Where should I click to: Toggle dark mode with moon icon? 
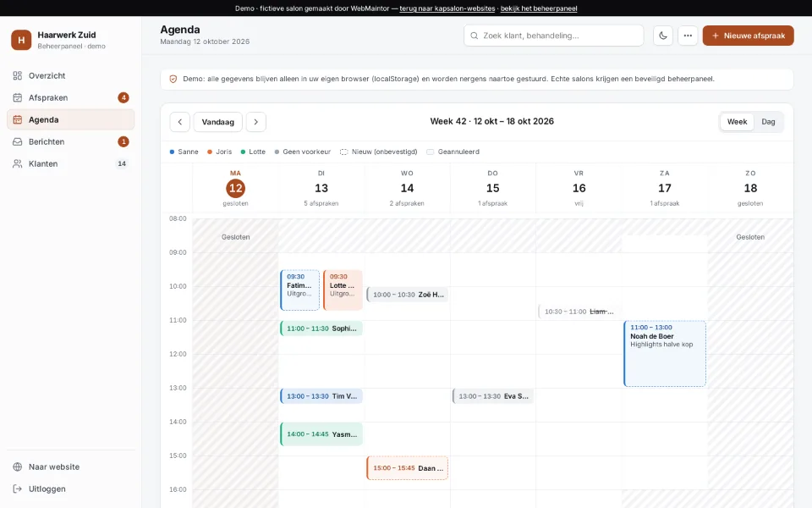point(663,36)
